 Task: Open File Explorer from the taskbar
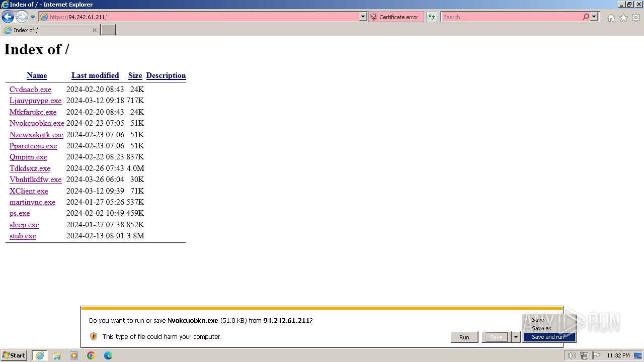pyautogui.click(x=57, y=355)
